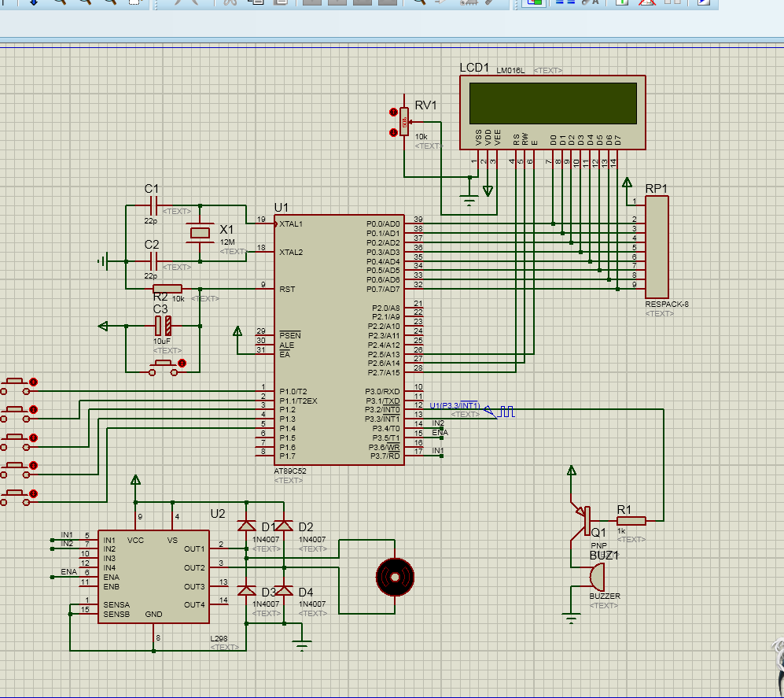784x698 pixels.
Task: Click RV1 upper red increment dot
Action: click(x=393, y=112)
